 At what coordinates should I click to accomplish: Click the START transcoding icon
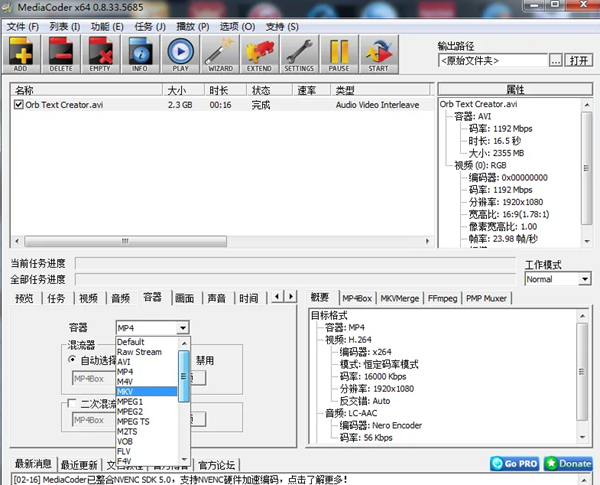[378, 54]
